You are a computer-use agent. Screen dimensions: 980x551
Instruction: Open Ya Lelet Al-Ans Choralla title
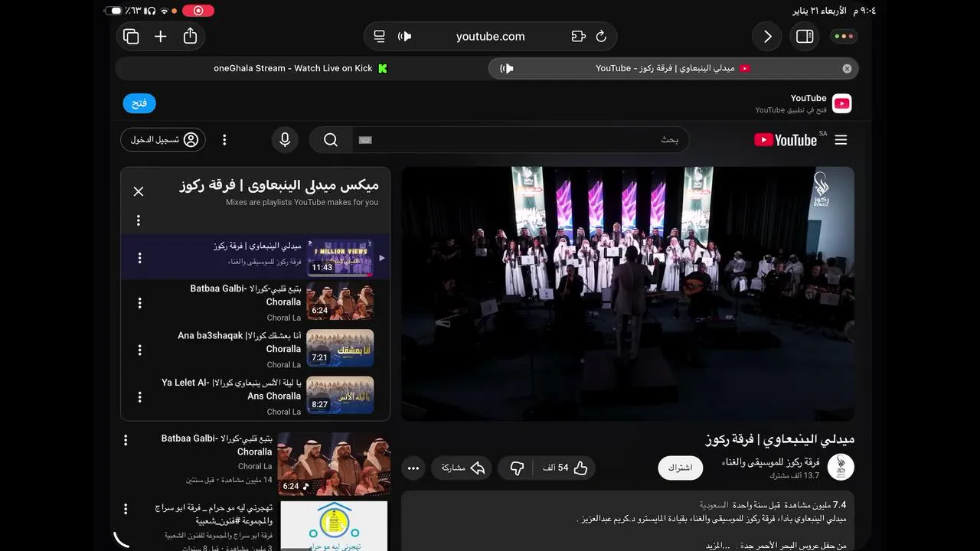[231, 389]
